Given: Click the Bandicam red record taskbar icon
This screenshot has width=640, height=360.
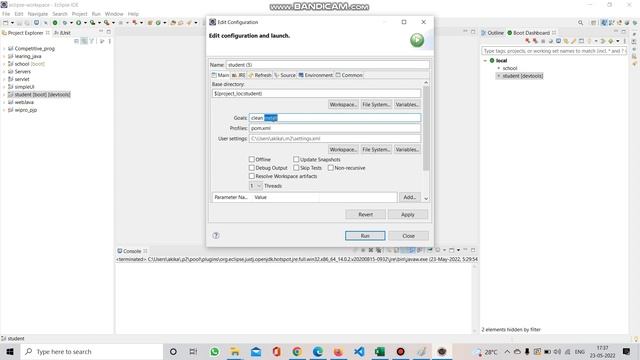Looking at the screenshot, I should [x=400, y=351].
